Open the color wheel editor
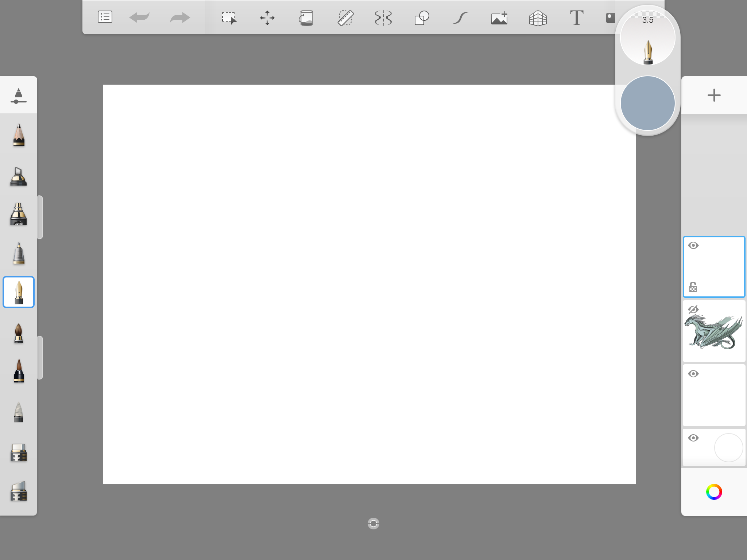Viewport: 747px width, 560px height. coord(714,492)
